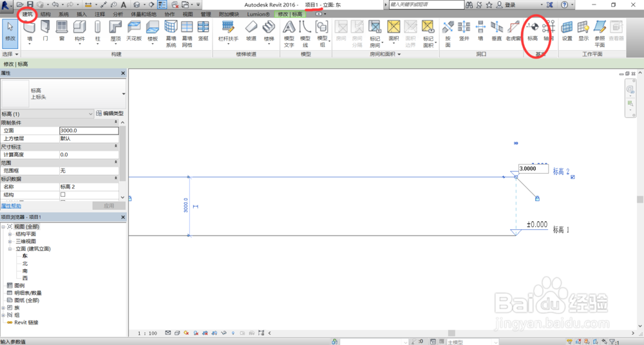Expand the 三维视图 tree node
The width and height of the screenshot is (644, 345).
tap(10, 241)
